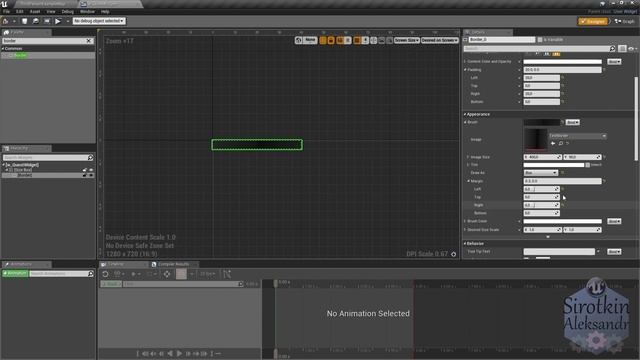Viewport: 640px width, 360px height.
Task: Click the DPI Scale settings gear icon
Action: pyautogui.click(x=453, y=254)
